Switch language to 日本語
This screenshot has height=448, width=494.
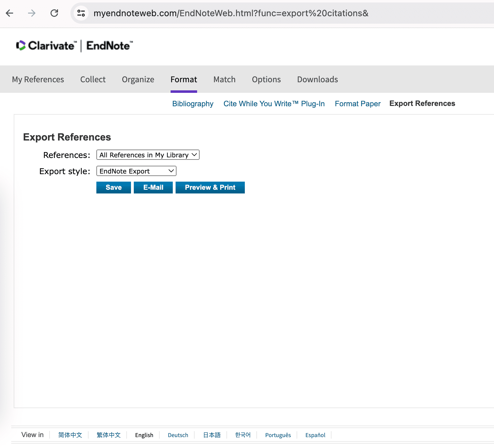[x=212, y=435]
